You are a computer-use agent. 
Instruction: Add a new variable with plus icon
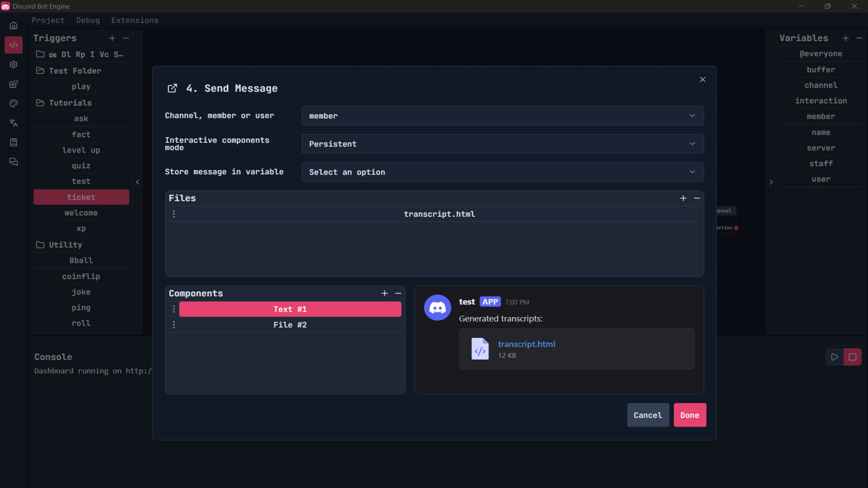click(846, 38)
